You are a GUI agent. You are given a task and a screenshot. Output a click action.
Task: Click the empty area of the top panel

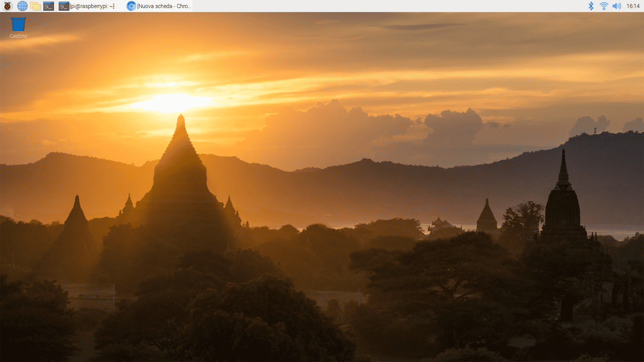[x=373, y=6]
